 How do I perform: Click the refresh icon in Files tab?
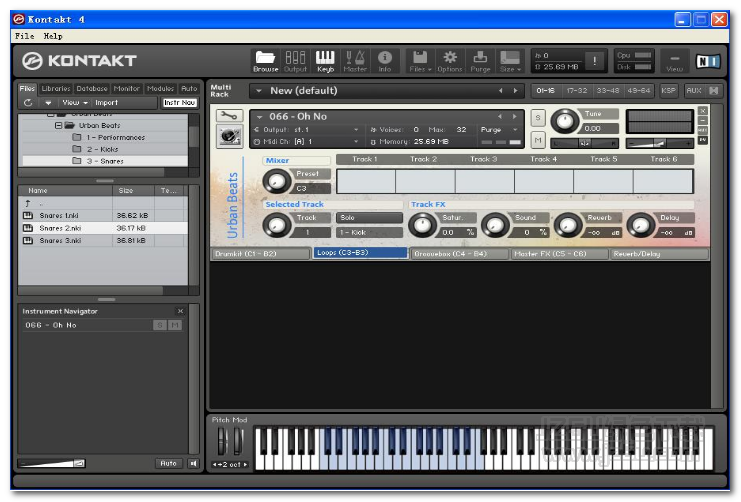[28, 103]
